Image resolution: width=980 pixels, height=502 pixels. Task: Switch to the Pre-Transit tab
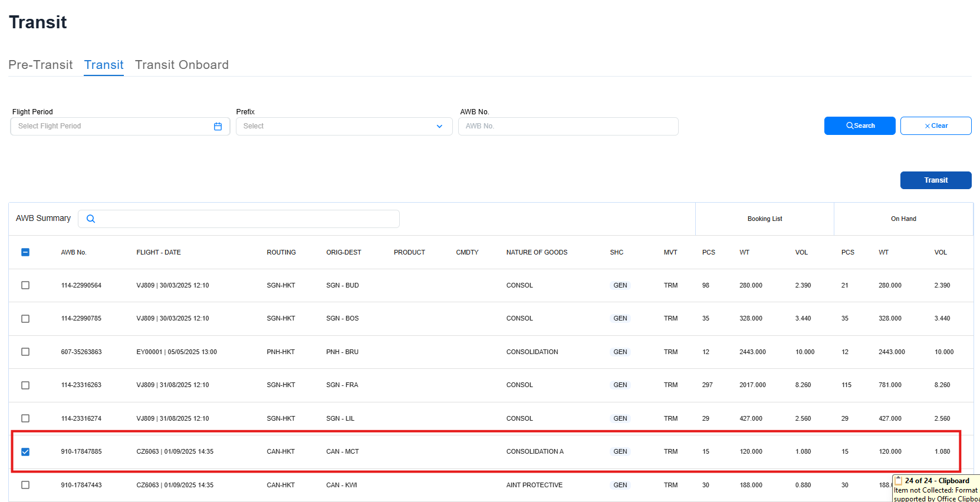tap(41, 65)
